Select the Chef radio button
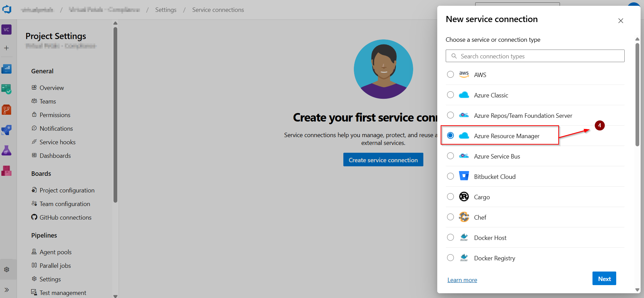644x298 pixels. tap(450, 217)
